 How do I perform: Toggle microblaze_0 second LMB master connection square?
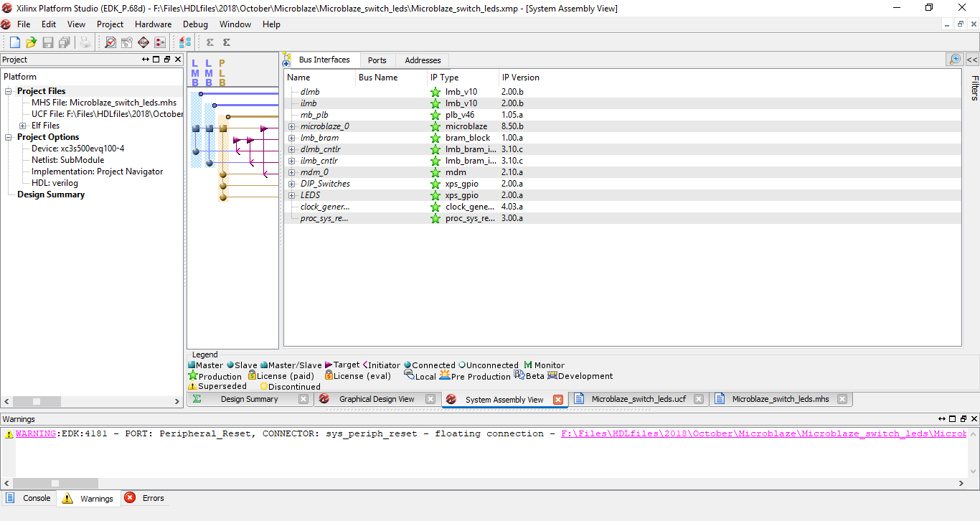point(209,128)
